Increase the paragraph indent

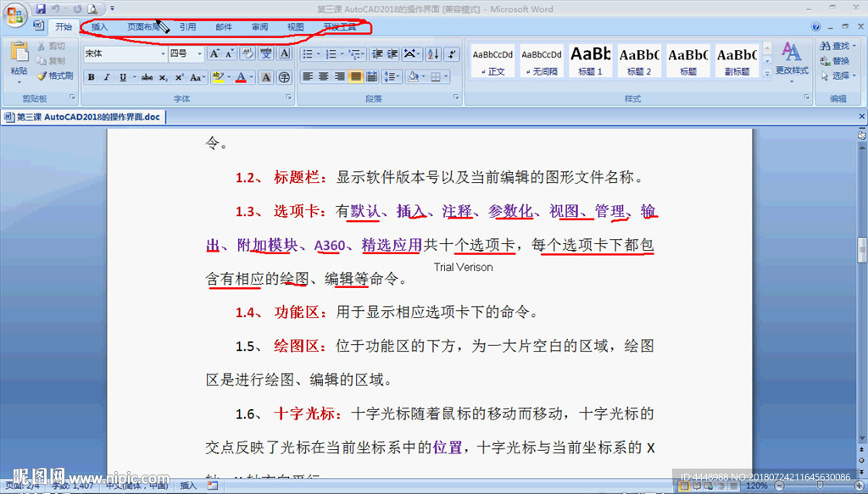(392, 53)
